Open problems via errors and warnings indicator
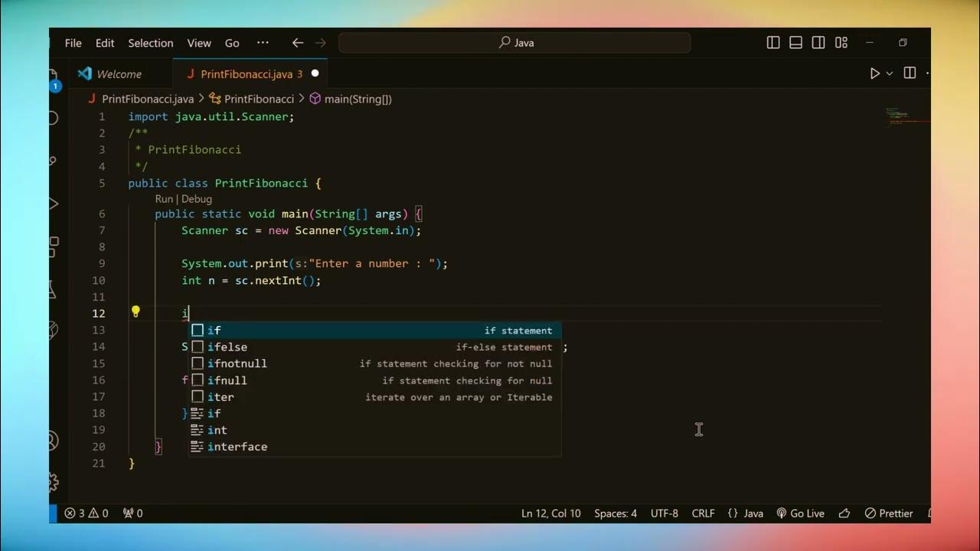Viewport: 980px width, 551px height. click(87, 514)
